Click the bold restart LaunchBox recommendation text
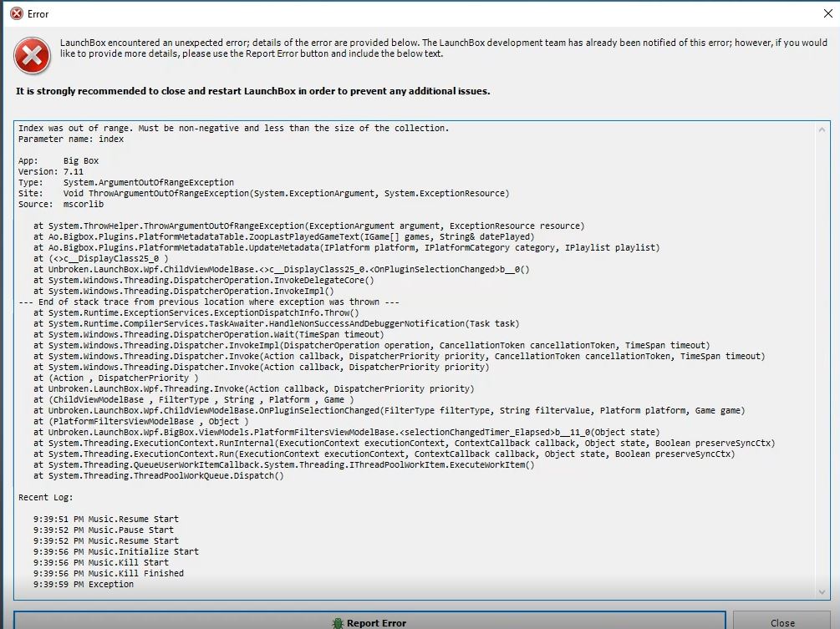840x629 pixels. pos(253,91)
